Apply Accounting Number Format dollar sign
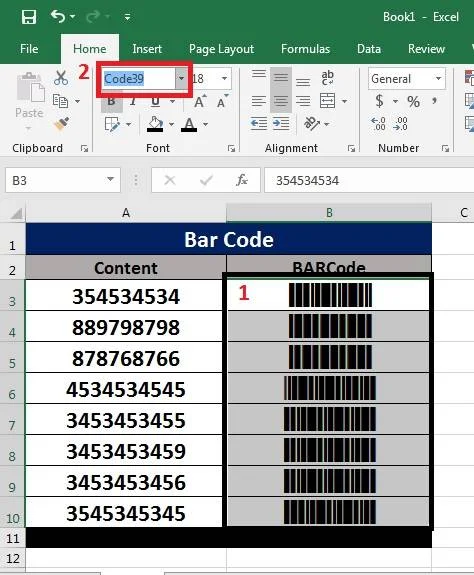Screen dimensions: 474x575 click(x=380, y=101)
